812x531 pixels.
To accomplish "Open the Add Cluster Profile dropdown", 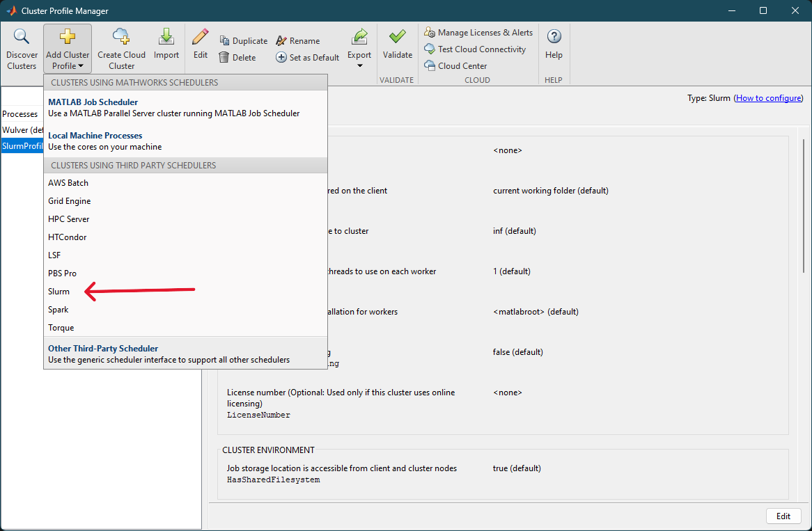I will point(68,49).
